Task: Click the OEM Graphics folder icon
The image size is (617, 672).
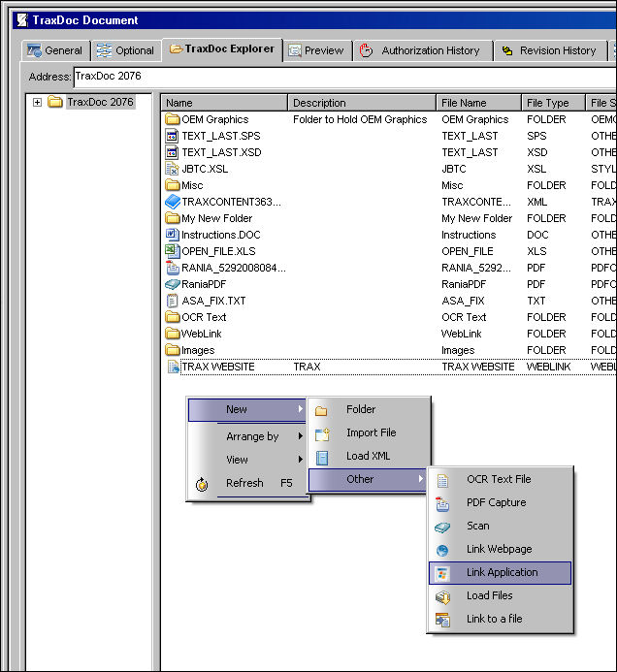Action: pyautogui.click(x=173, y=119)
